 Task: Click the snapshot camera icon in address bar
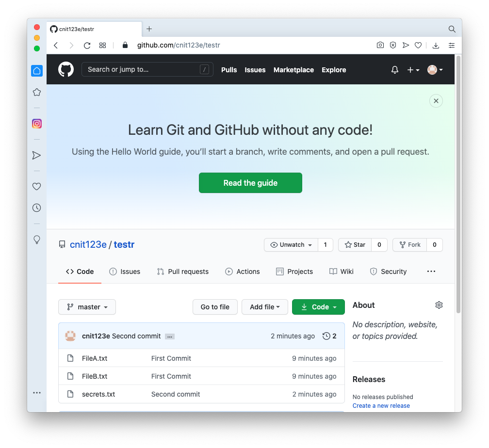coord(380,45)
